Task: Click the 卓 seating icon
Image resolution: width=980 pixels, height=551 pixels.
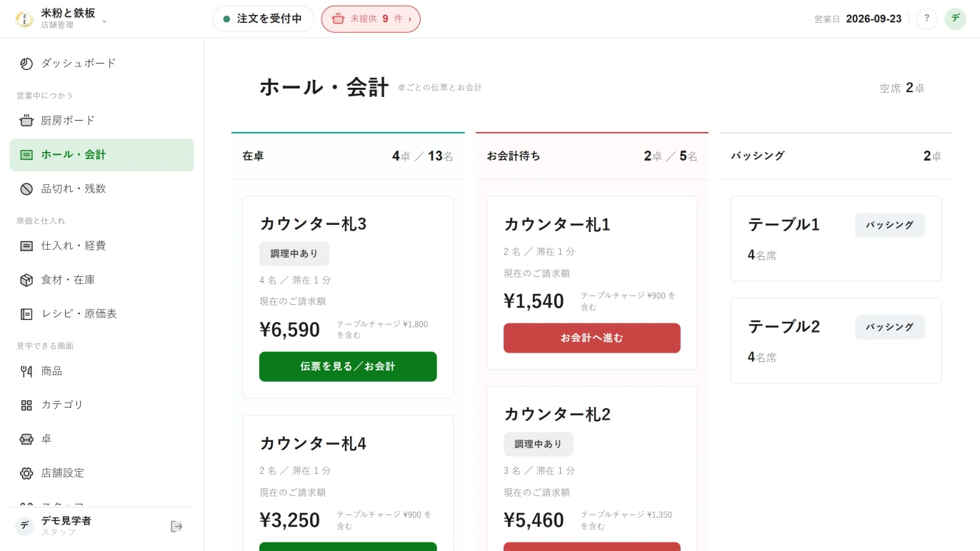Action: click(x=26, y=439)
